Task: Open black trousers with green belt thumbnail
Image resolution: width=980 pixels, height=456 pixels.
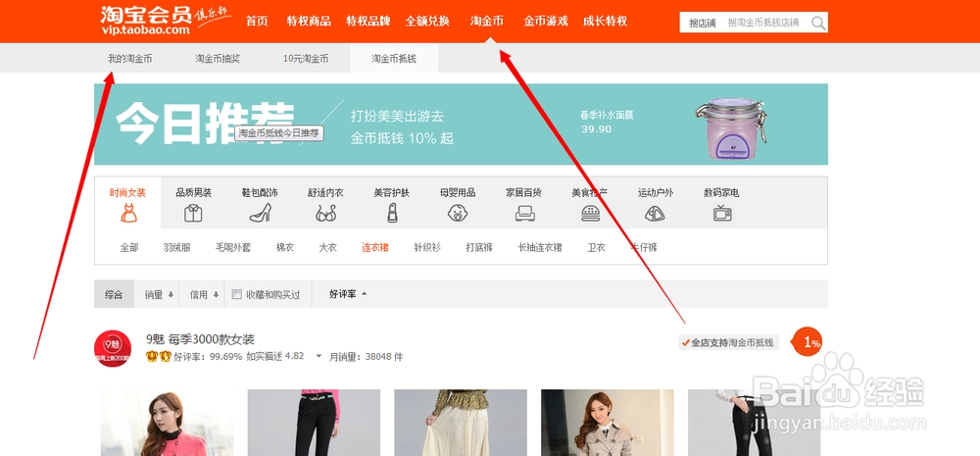Action: [x=314, y=423]
